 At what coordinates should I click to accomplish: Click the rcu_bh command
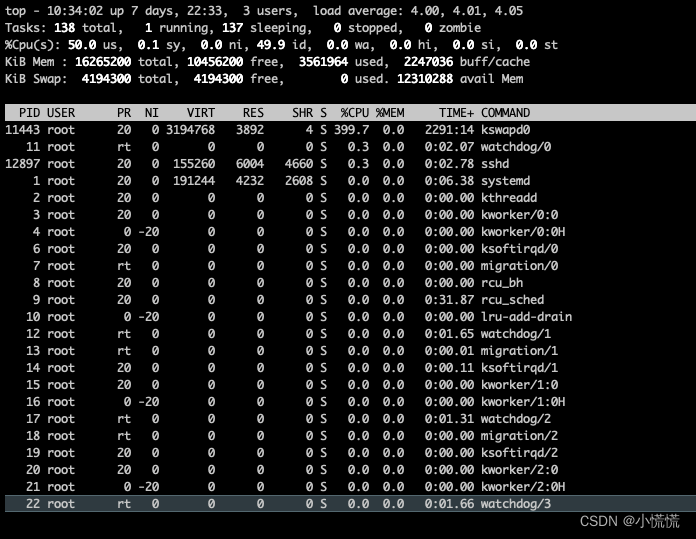point(502,283)
